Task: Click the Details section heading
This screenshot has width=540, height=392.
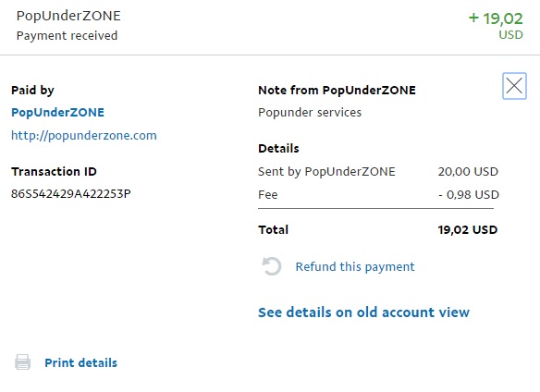Action: coord(278,149)
